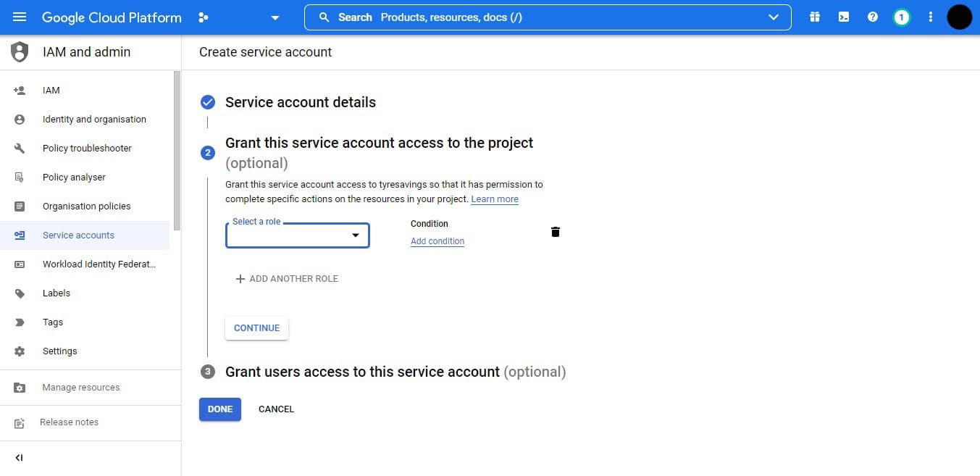Delete the role with trash icon
Screen dimensions: 980x476
556,232
